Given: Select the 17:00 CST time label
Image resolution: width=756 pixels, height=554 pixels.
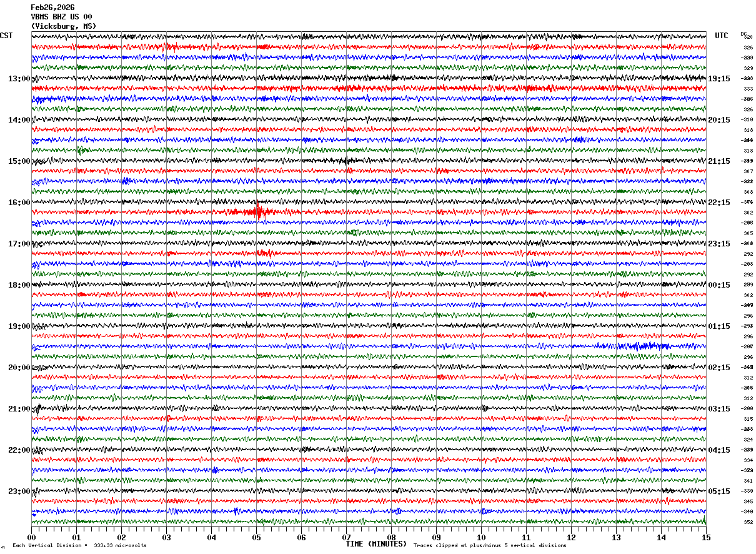Looking at the screenshot, I should tap(19, 244).
